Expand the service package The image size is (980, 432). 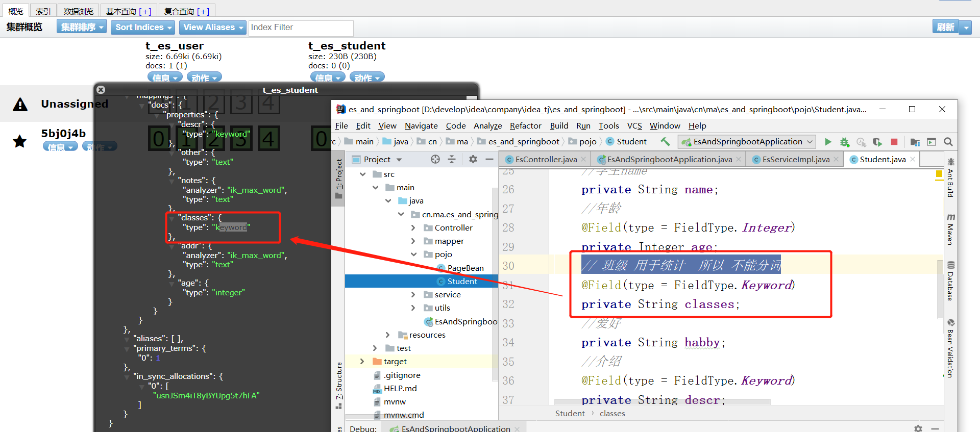click(413, 294)
